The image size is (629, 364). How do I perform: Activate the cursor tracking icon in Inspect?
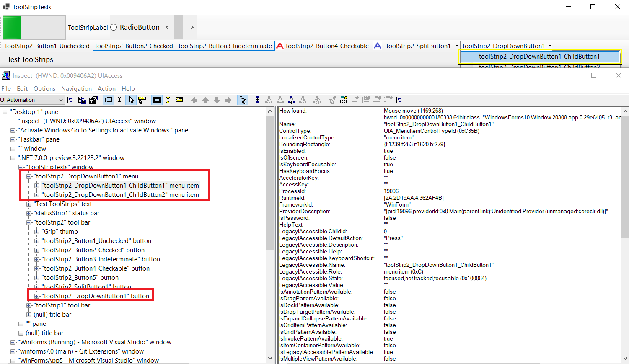130,100
